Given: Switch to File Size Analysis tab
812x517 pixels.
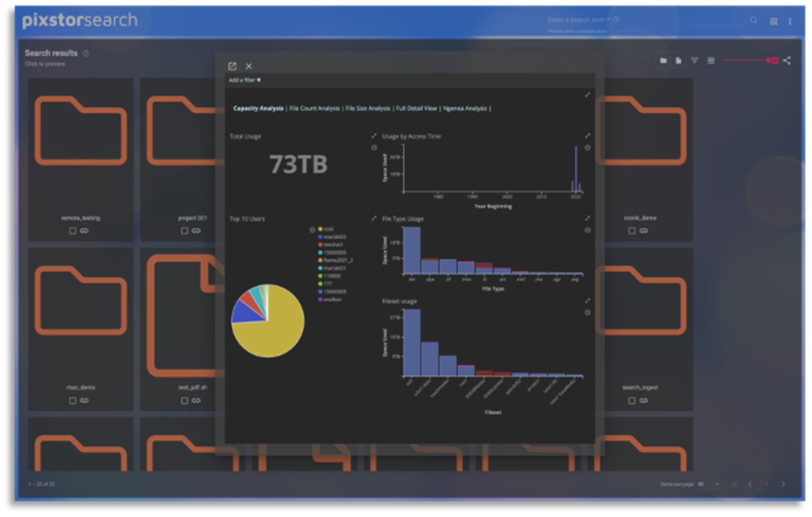Looking at the screenshot, I should coord(368,108).
